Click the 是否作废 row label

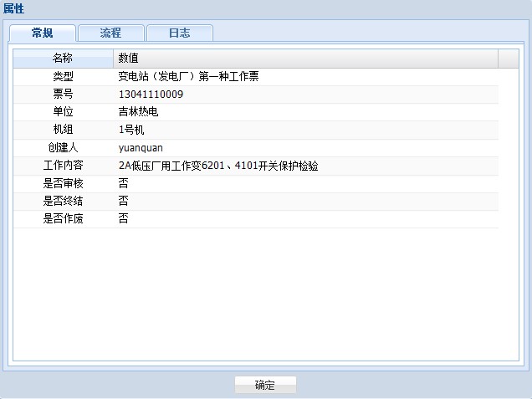[x=63, y=218]
